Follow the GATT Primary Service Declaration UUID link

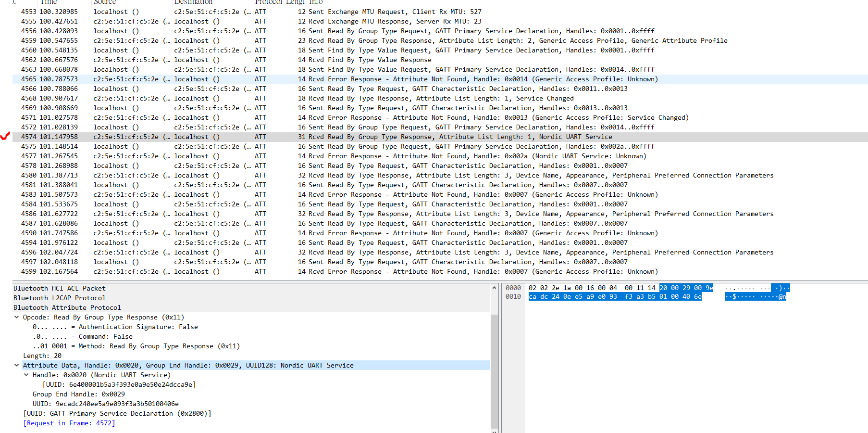(117, 413)
